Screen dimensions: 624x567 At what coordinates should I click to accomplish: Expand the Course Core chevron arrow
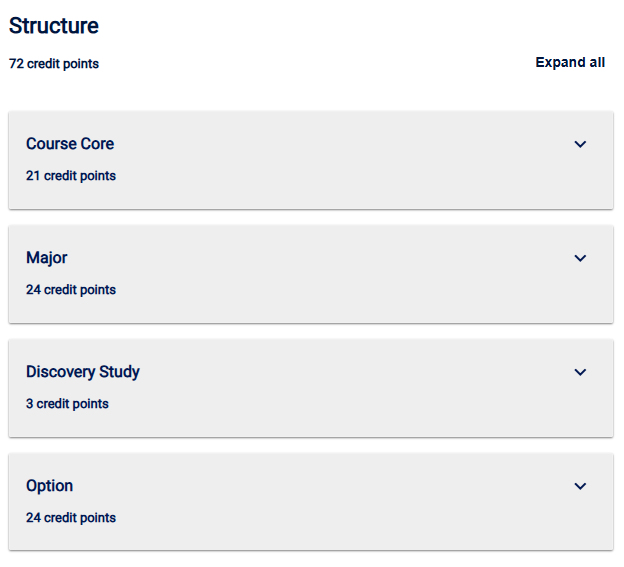[580, 144]
